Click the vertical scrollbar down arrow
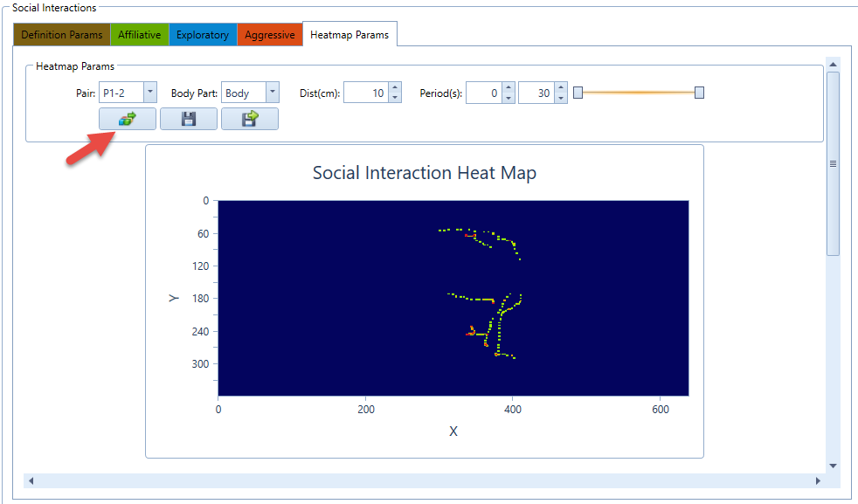858x504 pixels. [833, 466]
